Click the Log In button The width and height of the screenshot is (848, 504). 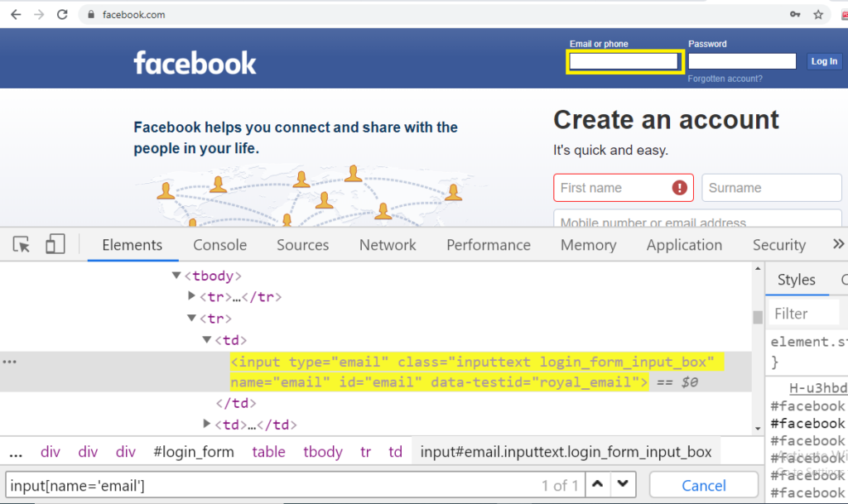(x=824, y=61)
